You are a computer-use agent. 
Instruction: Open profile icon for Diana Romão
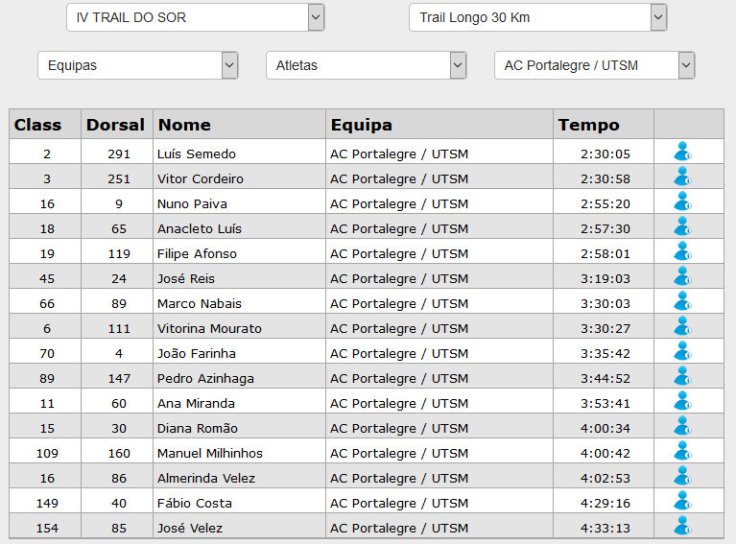click(682, 427)
